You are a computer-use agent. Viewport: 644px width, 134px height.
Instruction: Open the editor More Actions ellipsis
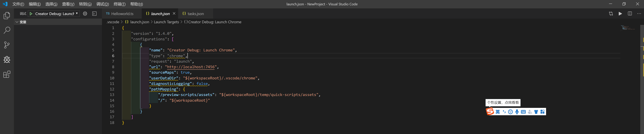pos(639,14)
